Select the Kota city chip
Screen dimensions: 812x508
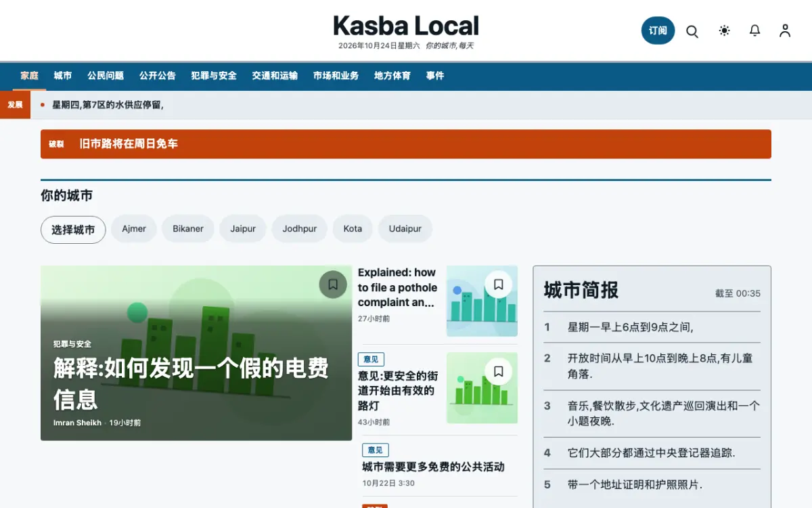point(353,229)
